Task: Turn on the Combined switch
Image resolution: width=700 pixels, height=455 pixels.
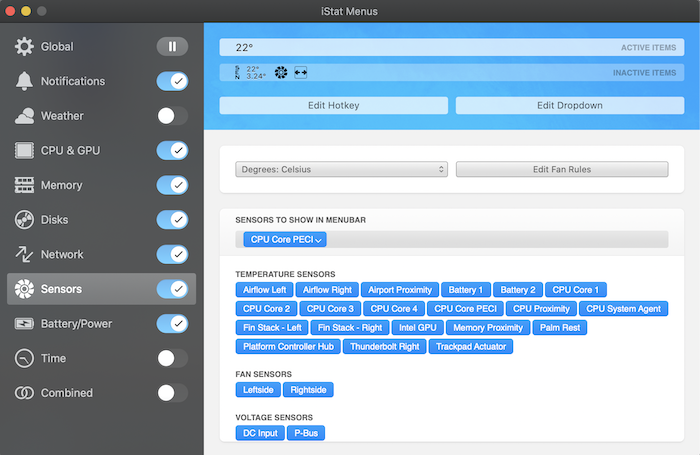Action: pos(172,393)
